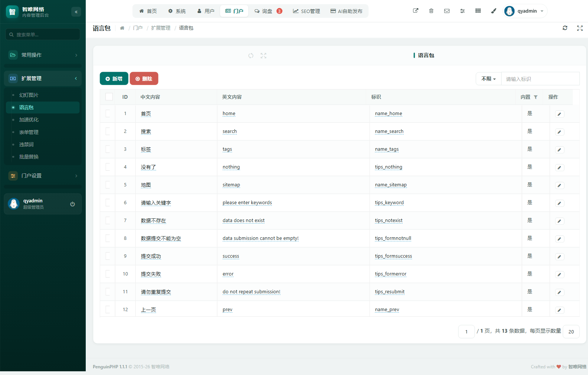The height and width of the screenshot is (375, 588).
Task: Toggle fullscreen via top-right expand icon
Action: tap(580, 28)
